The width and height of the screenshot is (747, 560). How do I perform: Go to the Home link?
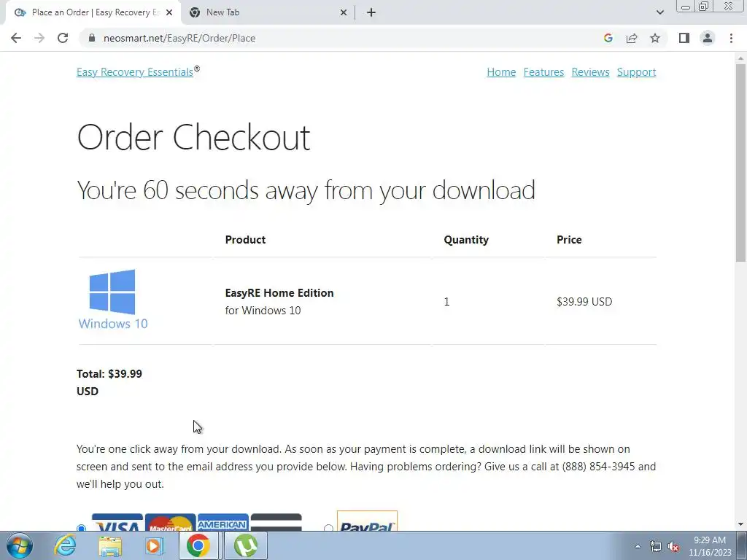[501, 72]
